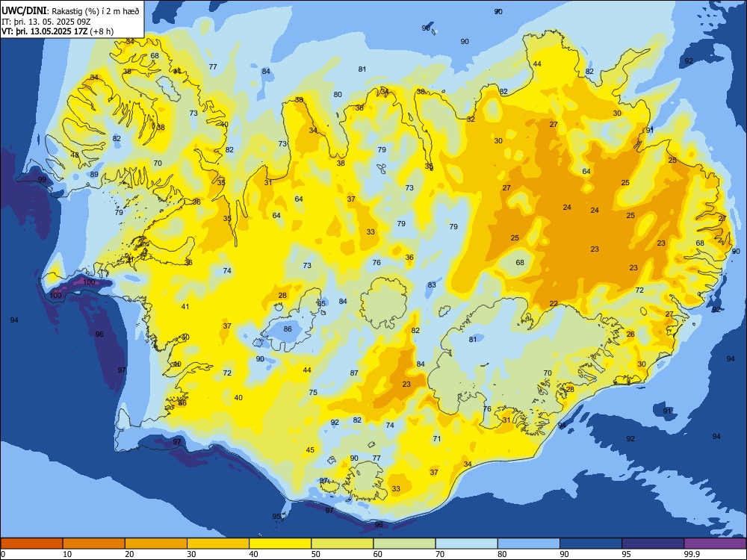This screenshot has height=560, width=747.
Task: Click the 80–90 light blue legend swatch
Action: 529,544
